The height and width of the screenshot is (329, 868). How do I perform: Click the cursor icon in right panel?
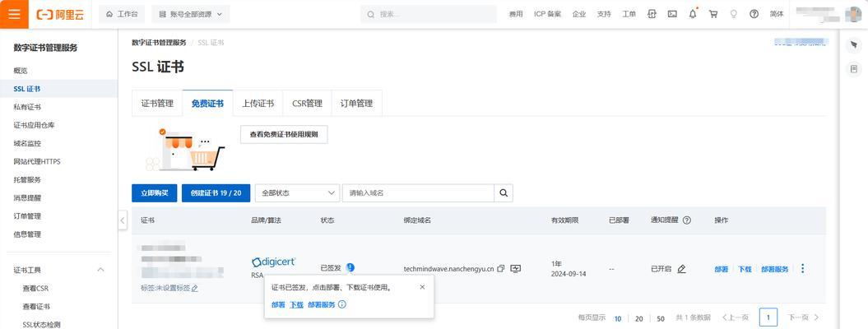[854, 44]
